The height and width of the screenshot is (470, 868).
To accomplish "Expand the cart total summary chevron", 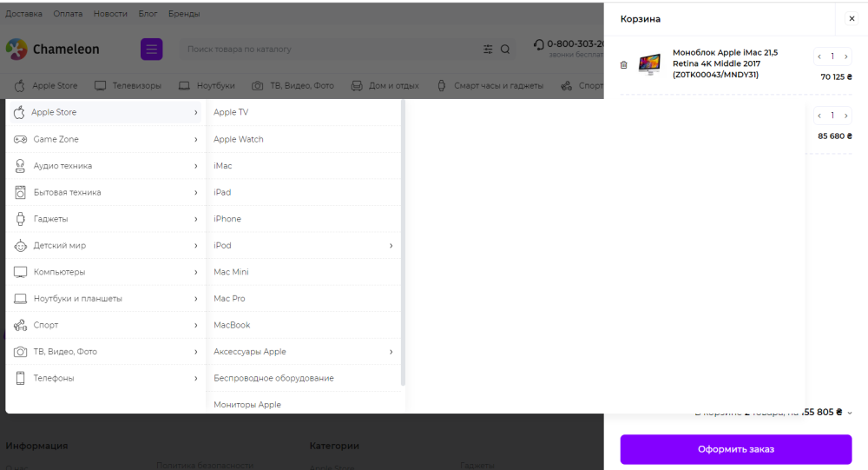I will (850, 413).
